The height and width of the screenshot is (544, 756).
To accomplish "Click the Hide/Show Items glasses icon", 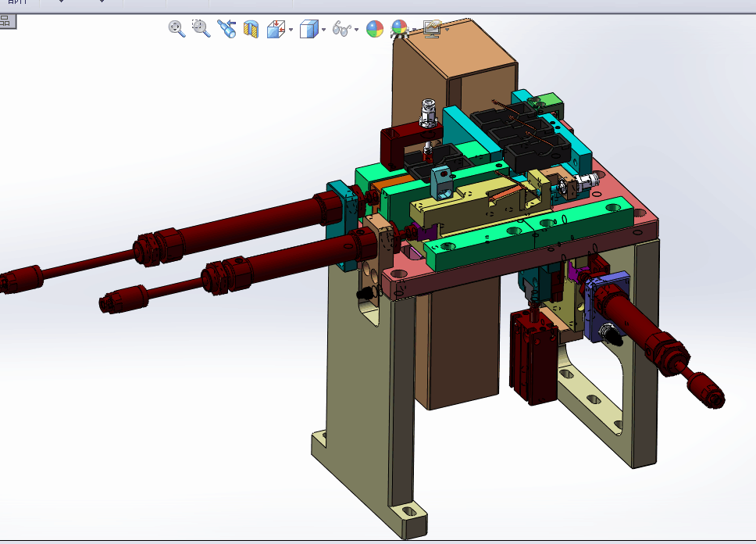I will pos(341,29).
